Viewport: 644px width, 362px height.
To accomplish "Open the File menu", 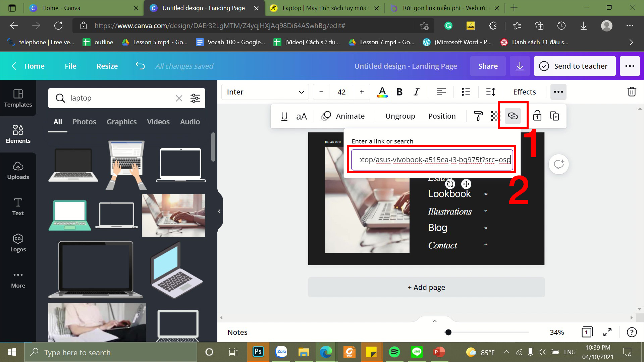I will [70, 66].
